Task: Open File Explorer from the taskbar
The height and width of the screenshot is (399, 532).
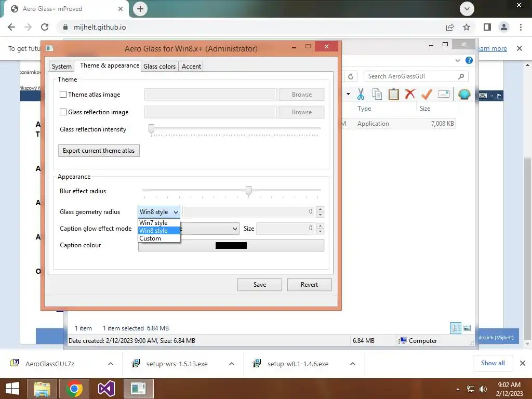Action: (x=42, y=389)
